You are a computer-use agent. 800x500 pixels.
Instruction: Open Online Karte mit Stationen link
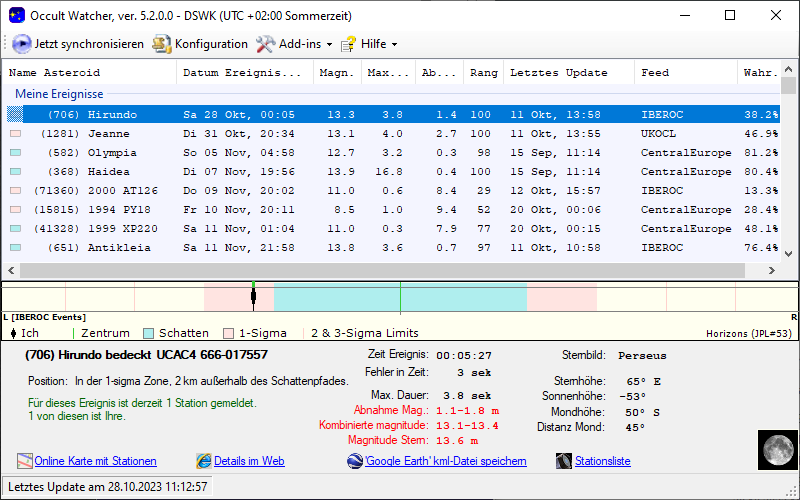[95, 461]
